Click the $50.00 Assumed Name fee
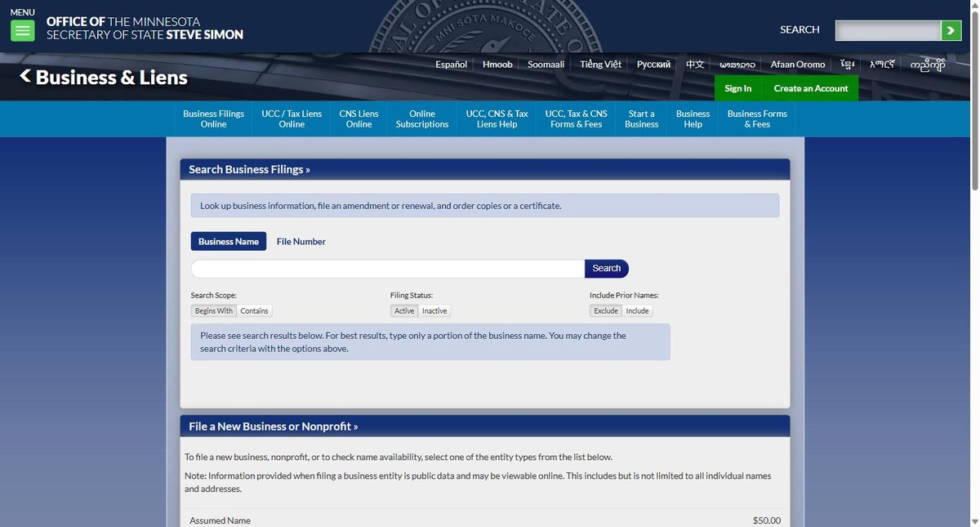This screenshot has height=527, width=980. coord(767,520)
